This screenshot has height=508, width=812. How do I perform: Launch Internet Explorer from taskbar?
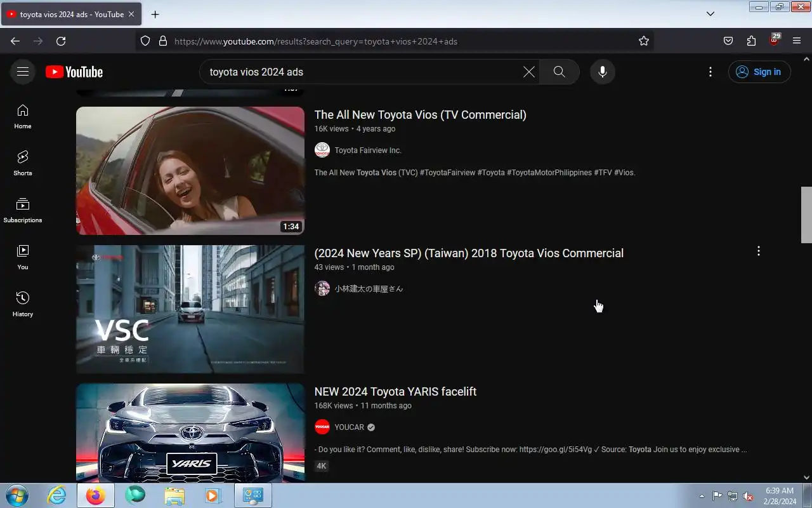click(x=57, y=495)
